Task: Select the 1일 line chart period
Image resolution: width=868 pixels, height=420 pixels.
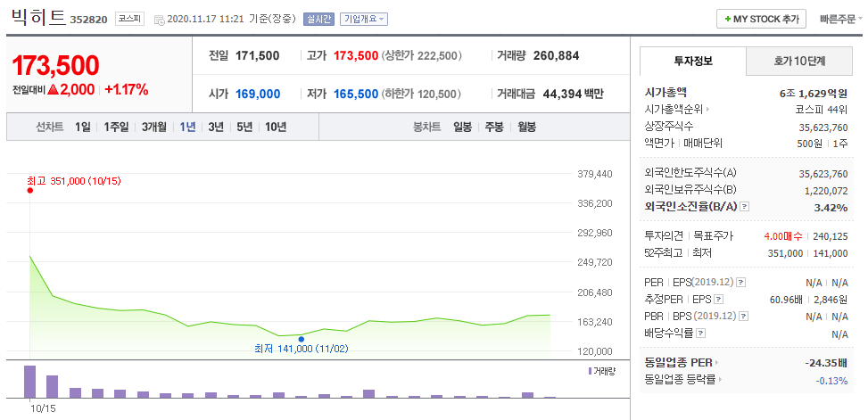Action: pyautogui.click(x=82, y=127)
